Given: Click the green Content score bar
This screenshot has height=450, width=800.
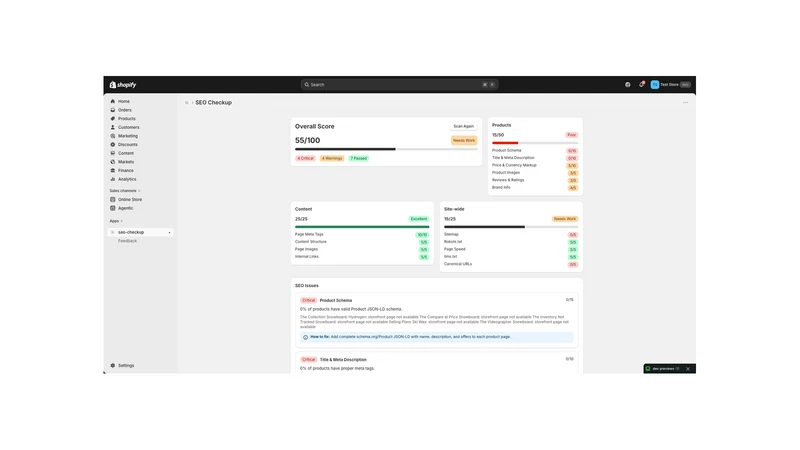Looking at the screenshot, I should pyautogui.click(x=362, y=227).
